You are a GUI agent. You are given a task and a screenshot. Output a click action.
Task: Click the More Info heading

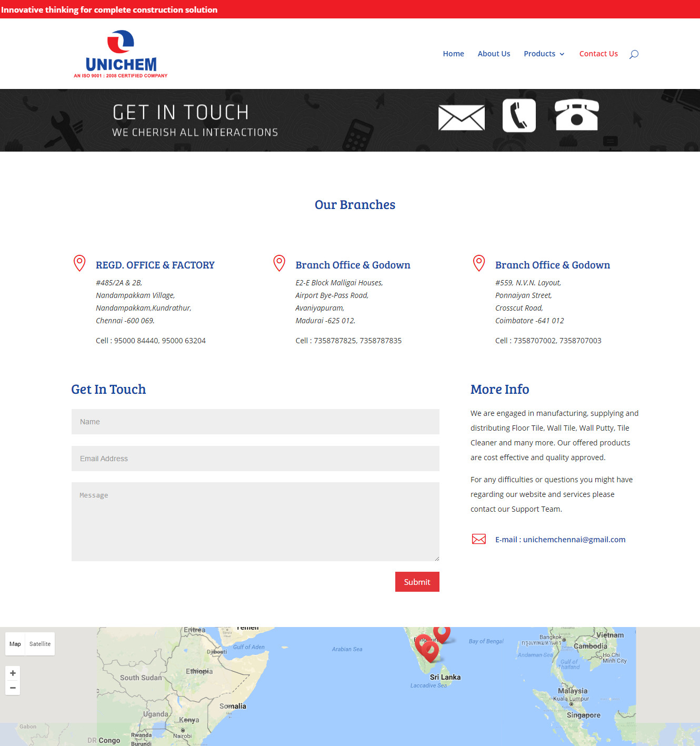pyautogui.click(x=499, y=389)
